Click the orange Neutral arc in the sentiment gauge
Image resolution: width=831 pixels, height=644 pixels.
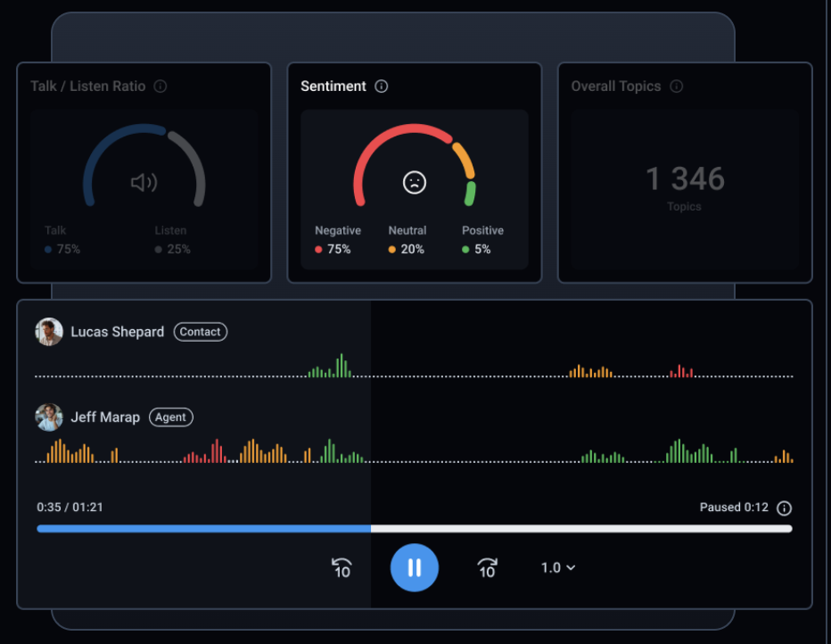point(465,160)
